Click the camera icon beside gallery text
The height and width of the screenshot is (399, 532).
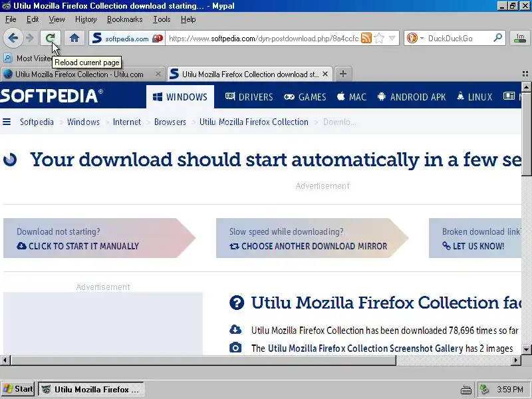pyautogui.click(x=235, y=348)
